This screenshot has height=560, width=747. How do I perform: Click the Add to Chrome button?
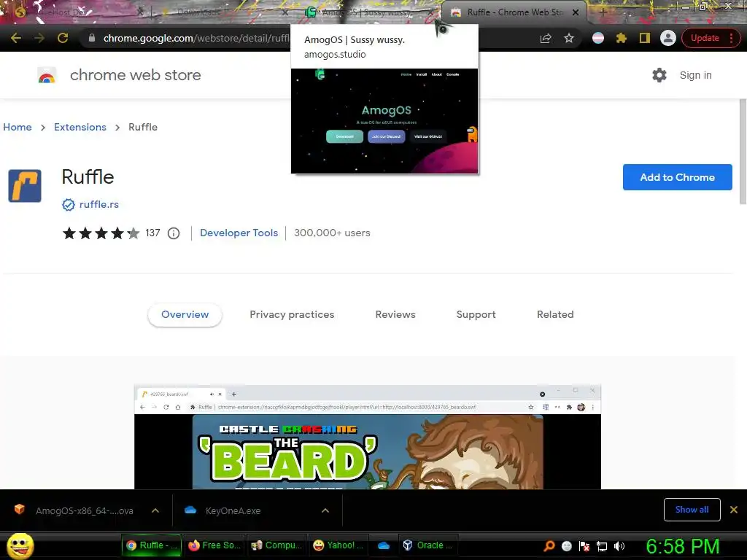point(677,177)
